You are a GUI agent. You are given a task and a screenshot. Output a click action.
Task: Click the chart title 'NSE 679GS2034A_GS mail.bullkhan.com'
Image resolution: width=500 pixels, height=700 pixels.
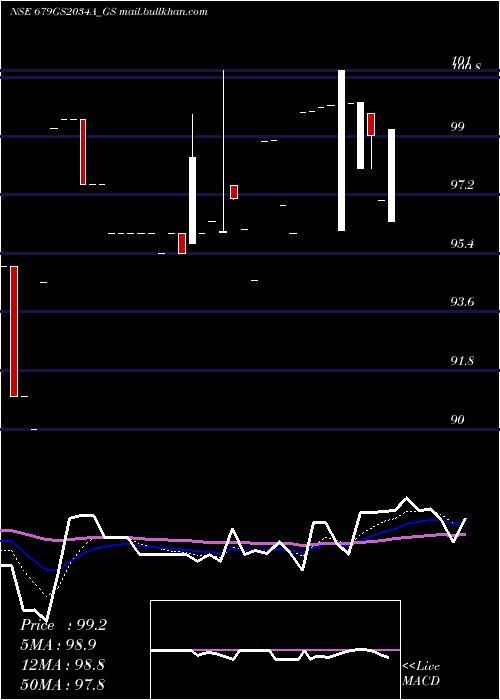(x=109, y=12)
